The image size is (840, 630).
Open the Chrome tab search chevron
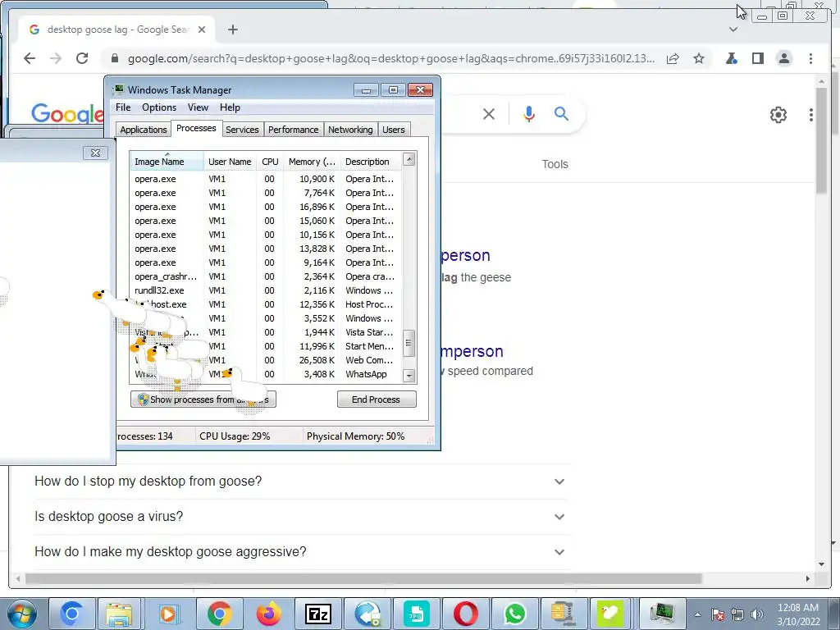click(733, 30)
